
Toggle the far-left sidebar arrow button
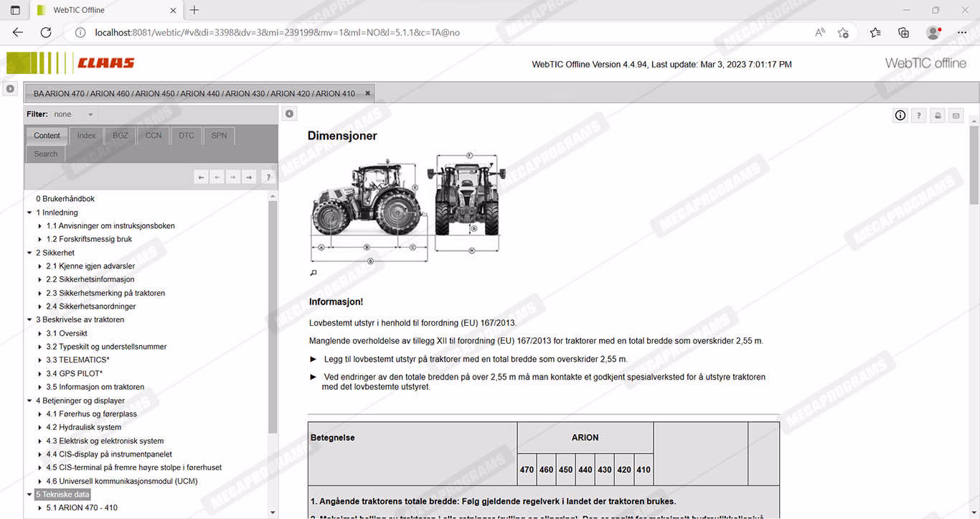(11, 89)
